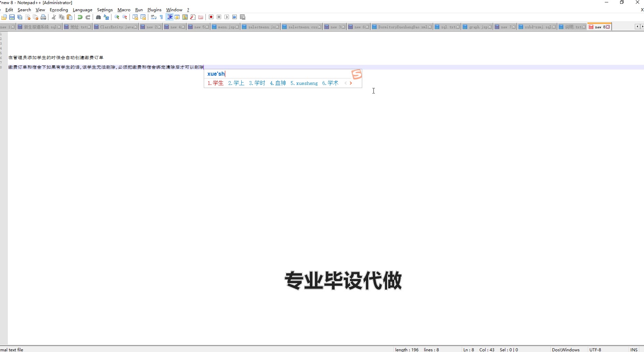Open the Language menu

point(82,10)
